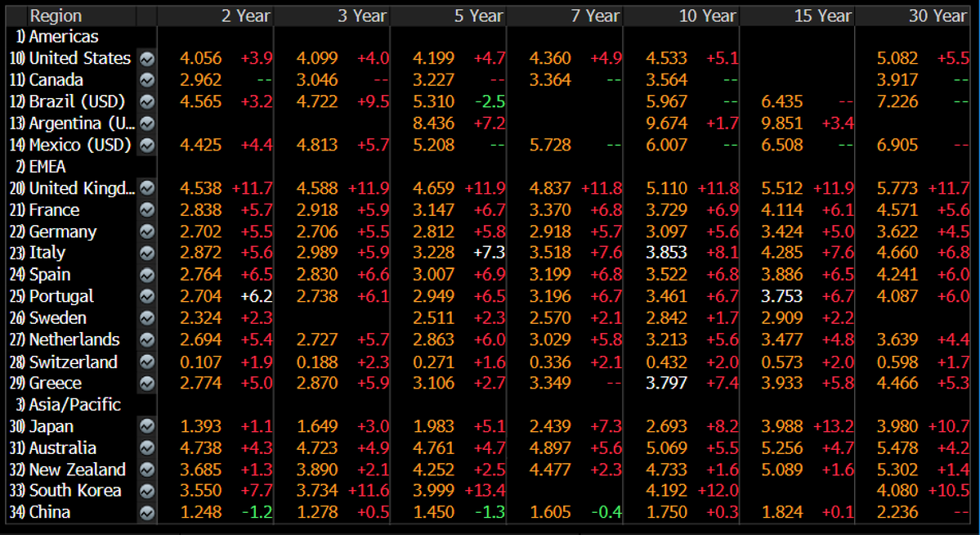Select the Brazil (USD) row label
This screenshot has height=535, width=980.
(x=78, y=102)
